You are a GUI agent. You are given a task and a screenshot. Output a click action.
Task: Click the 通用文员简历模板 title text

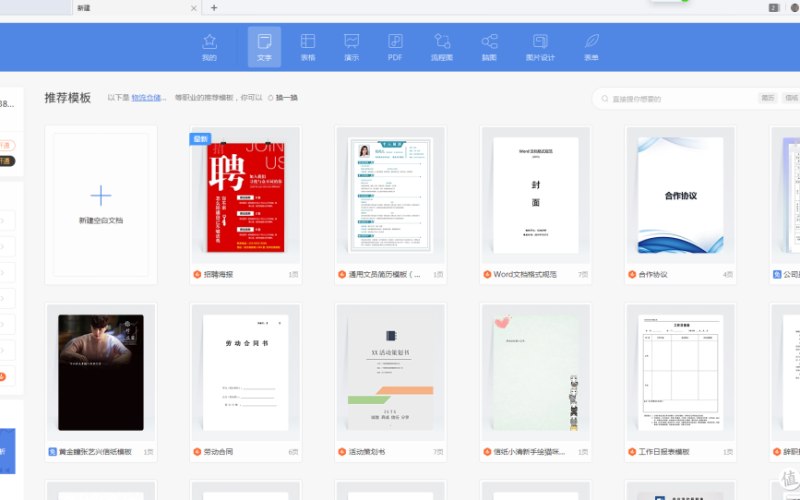click(385, 274)
